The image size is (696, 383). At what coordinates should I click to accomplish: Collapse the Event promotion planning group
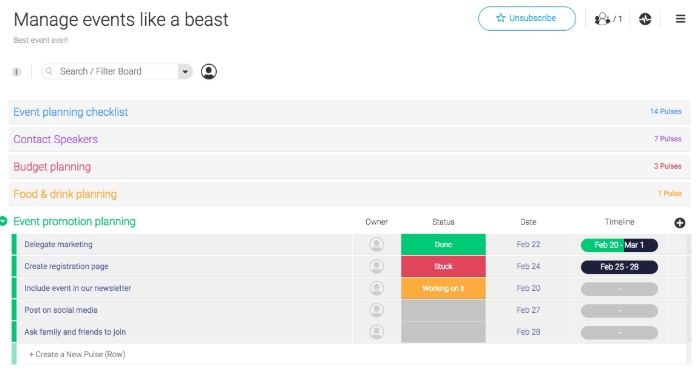coord(4,221)
